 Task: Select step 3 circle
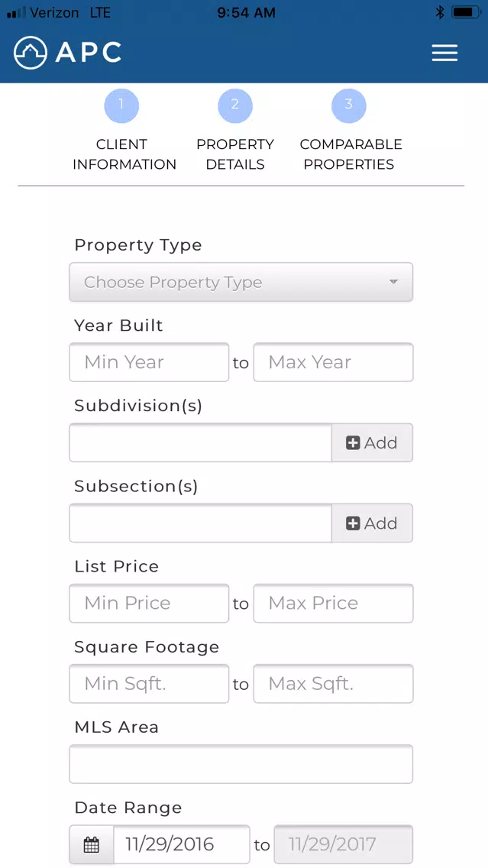coord(348,105)
